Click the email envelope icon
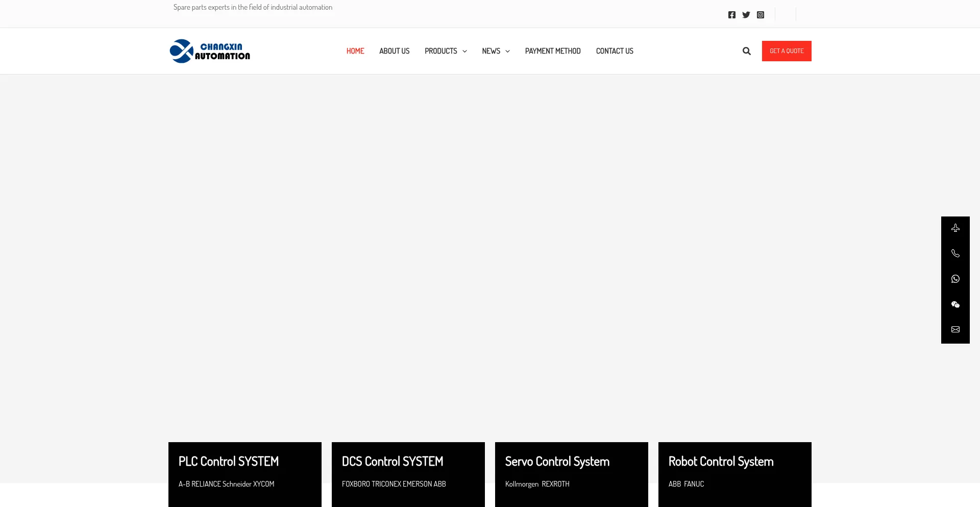This screenshot has width=980, height=507. 955,330
